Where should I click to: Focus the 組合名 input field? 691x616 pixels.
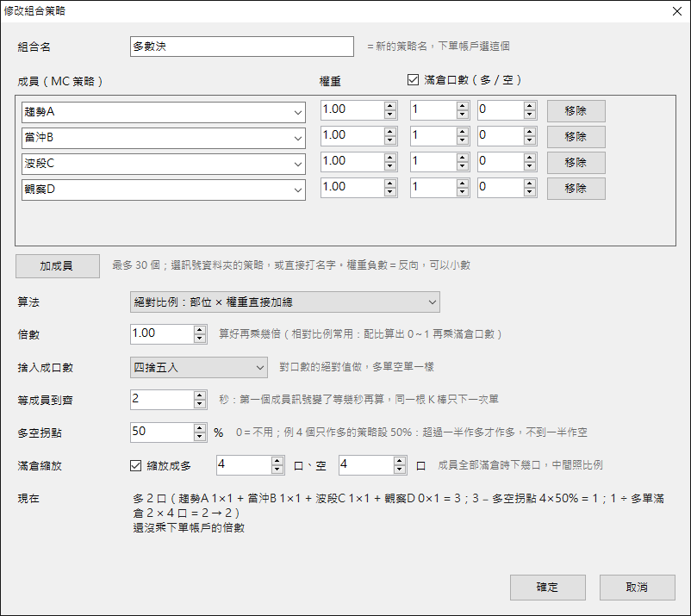(x=242, y=47)
